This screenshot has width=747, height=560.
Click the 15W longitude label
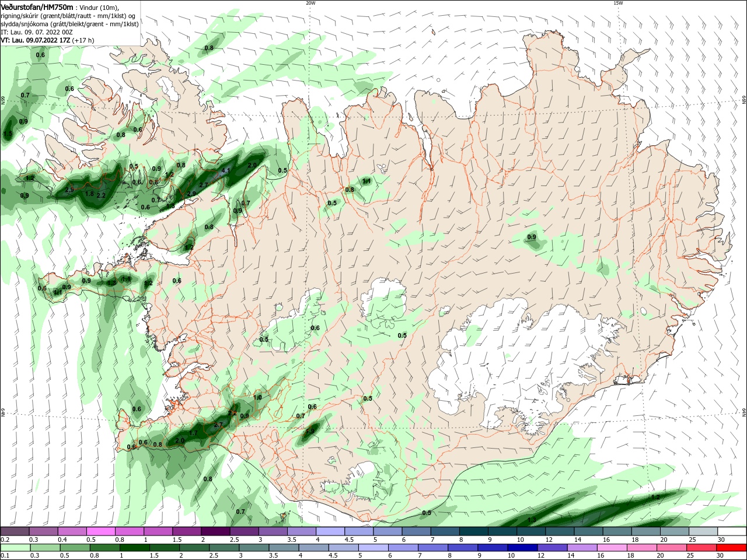(617, 3)
